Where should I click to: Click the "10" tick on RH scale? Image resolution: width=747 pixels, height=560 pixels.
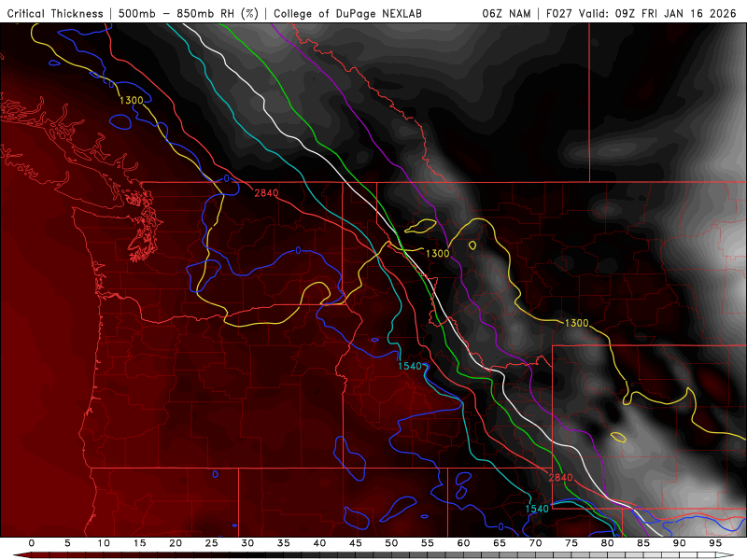(x=104, y=543)
